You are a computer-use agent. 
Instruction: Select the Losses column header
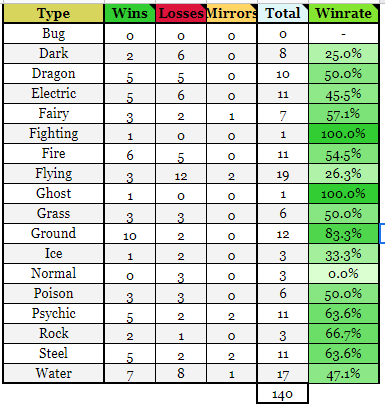[181, 13]
